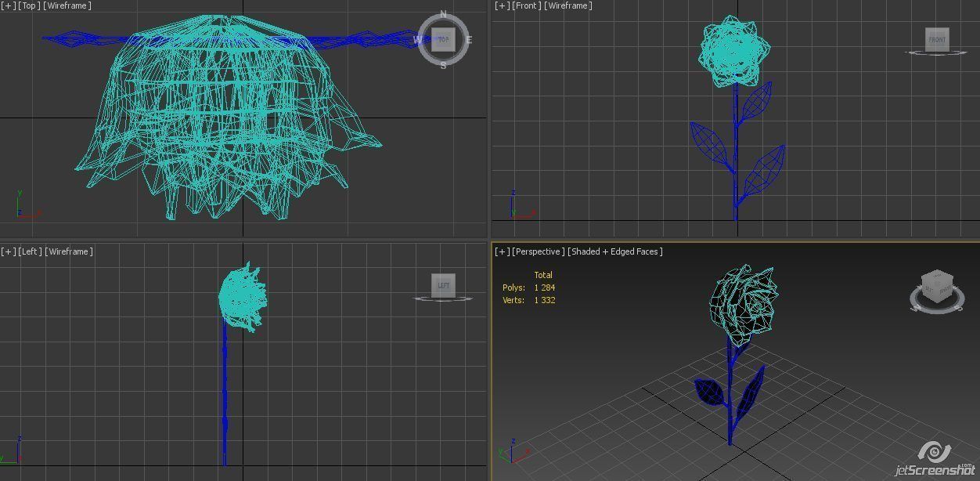
Task: Click the Perspective viewport's ViewCube
Action: tap(937, 291)
